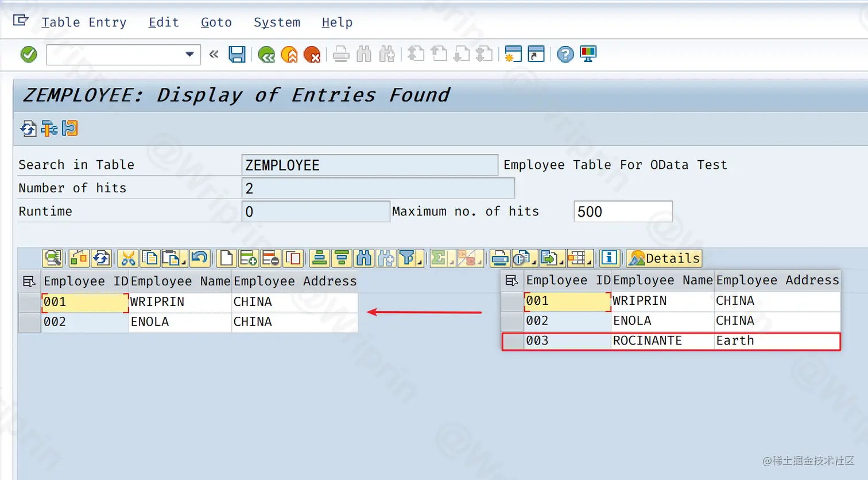Go back with the green Back icon
Screen dimensions: 868x480
pyautogui.click(x=266, y=55)
